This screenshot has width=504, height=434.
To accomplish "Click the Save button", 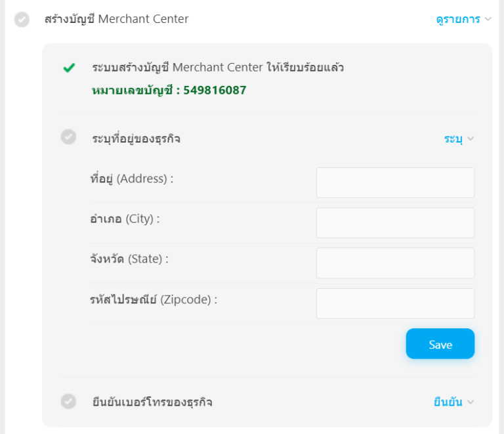I will point(440,344).
